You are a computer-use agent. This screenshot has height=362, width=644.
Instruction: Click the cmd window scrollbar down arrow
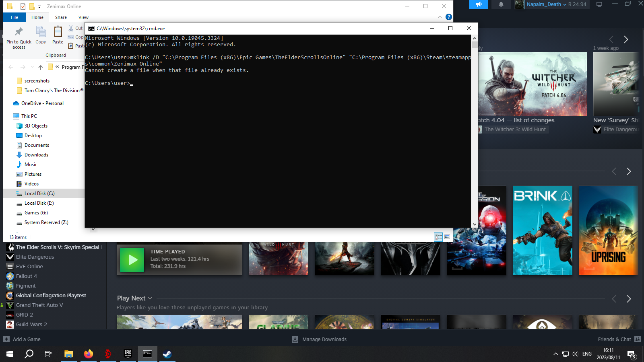tap(475, 224)
